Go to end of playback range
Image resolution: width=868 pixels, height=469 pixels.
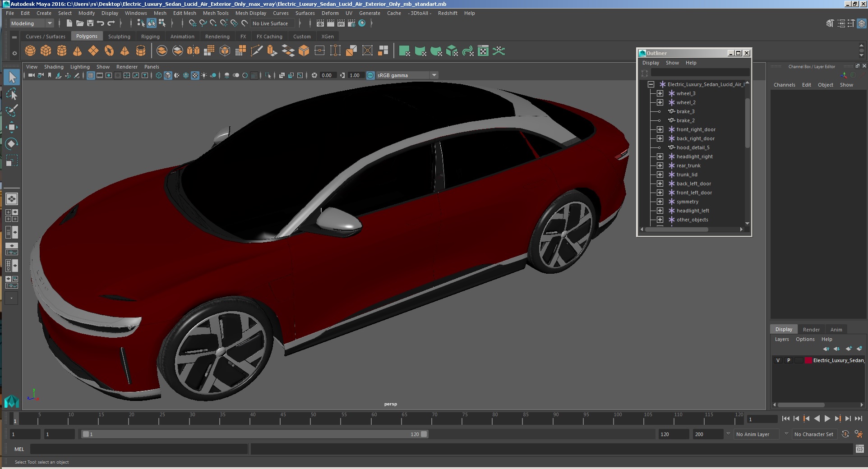858,418
